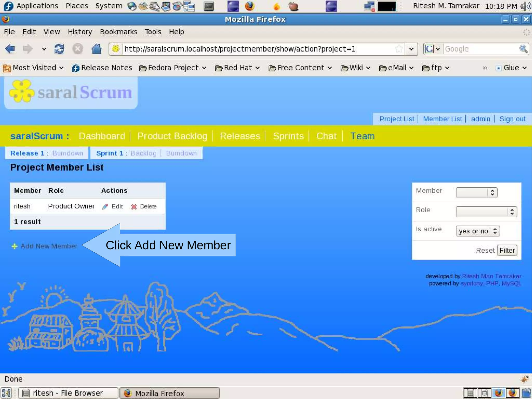The height and width of the screenshot is (399, 532).
Task: Click the apple icon in top panel
Action: coord(294,6)
